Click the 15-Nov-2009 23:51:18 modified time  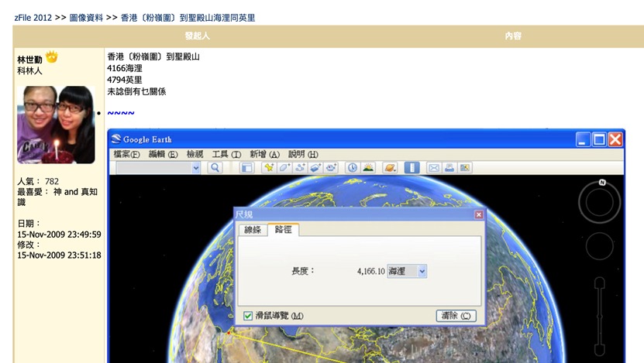click(59, 255)
